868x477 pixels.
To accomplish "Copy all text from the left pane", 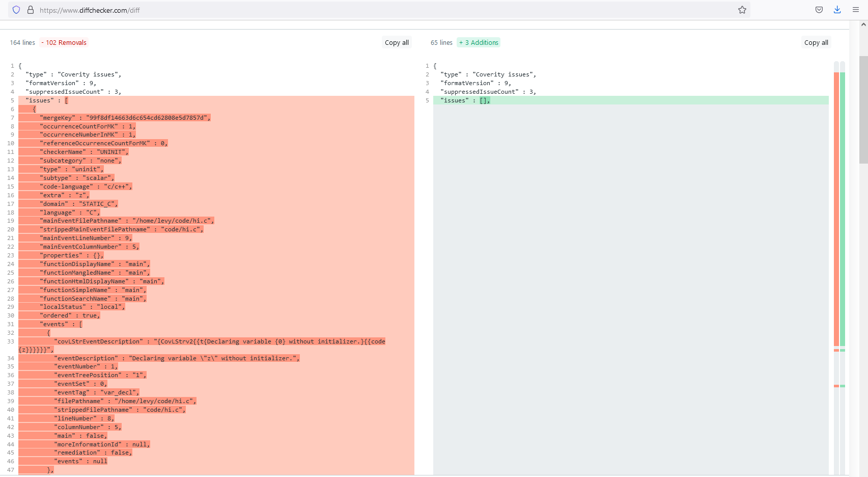I will tap(397, 42).
